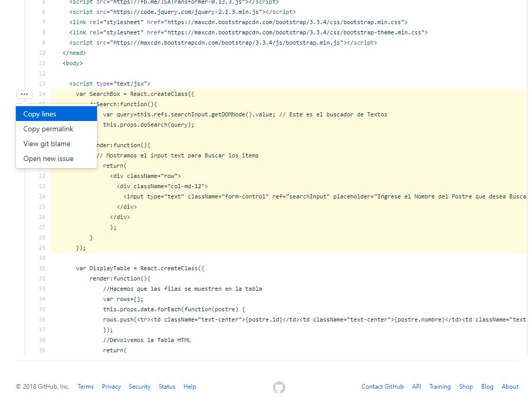The width and height of the screenshot is (532, 402).
Task: Go to the Help footer link
Action: coord(190,387)
